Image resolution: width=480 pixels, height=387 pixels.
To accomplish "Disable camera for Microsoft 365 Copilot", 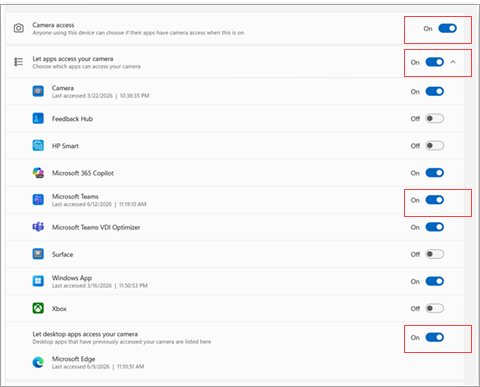I will pos(435,173).
